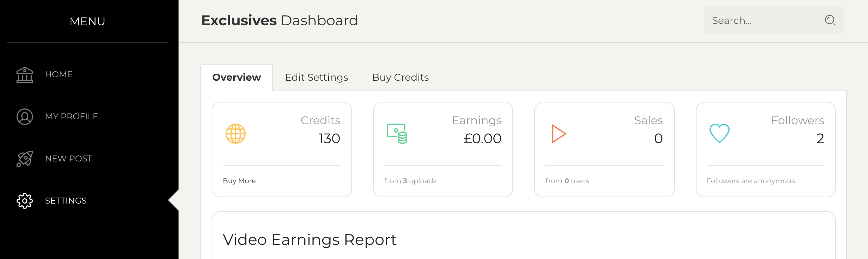Click the New Post rocket icon

tap(25, 159)
